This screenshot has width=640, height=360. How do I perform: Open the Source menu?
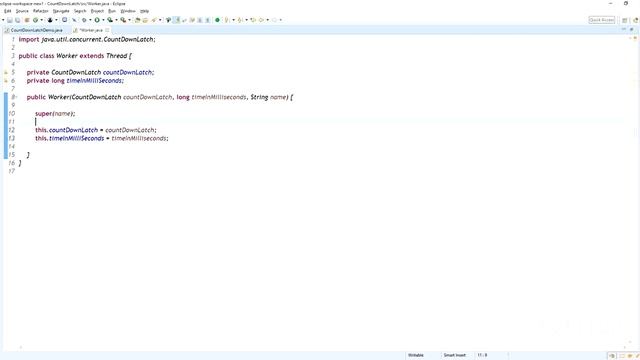[x=22, y=11]
